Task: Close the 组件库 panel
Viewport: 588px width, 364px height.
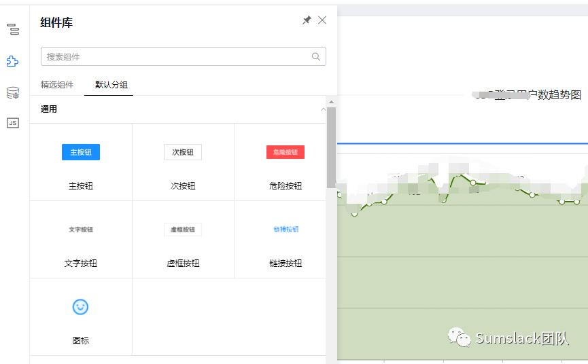Action: point(322,20)
